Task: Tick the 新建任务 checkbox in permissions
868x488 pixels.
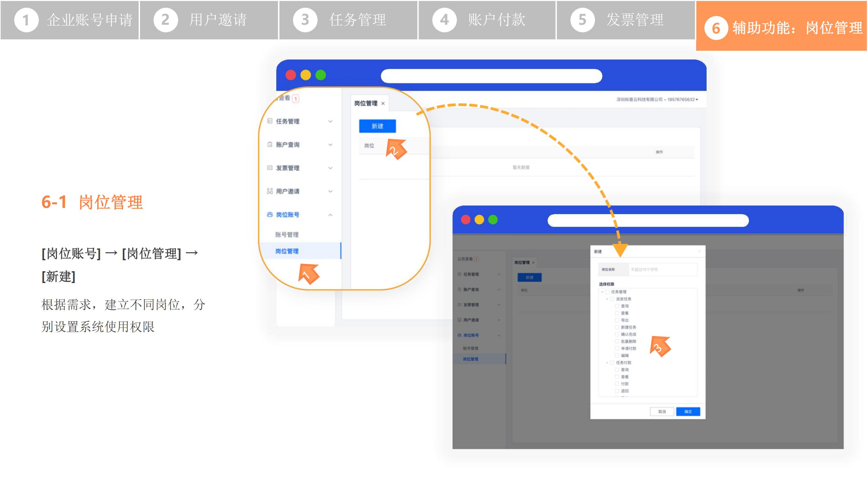Action: tap(617, 327)
